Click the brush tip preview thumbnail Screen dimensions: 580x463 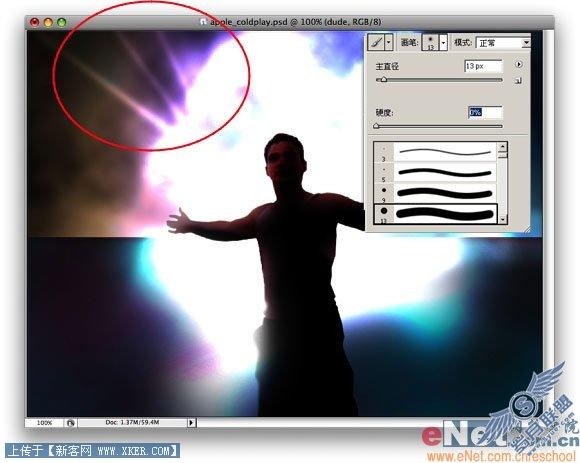click(x=430, y=43)
